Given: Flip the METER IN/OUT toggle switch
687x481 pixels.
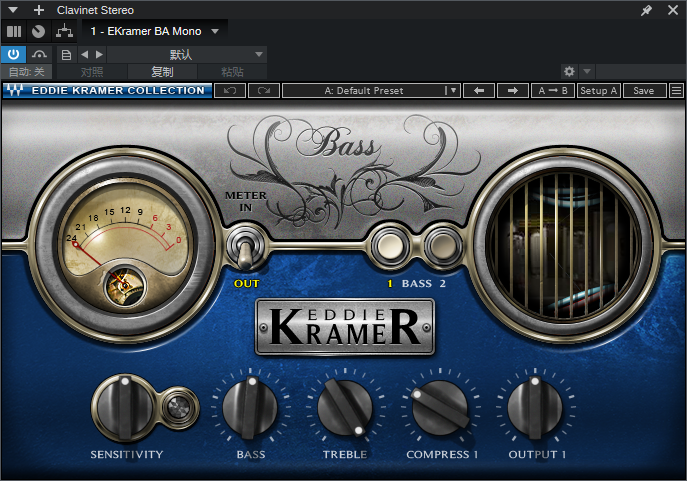Looking at the screenshot, I should point(245,248).
